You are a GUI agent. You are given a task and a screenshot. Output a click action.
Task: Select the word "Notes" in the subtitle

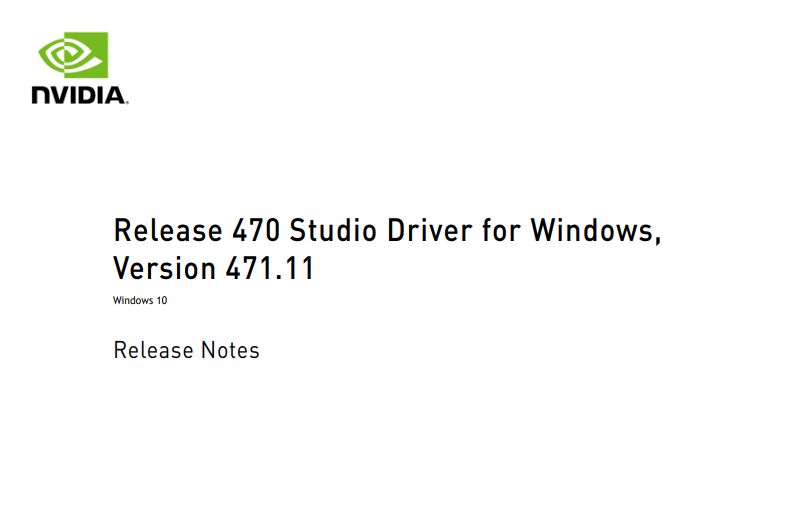pos(230,350)
